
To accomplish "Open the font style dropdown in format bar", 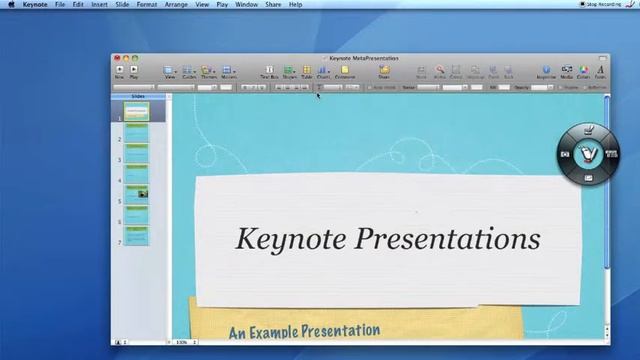I will click(x=176, y=87).
